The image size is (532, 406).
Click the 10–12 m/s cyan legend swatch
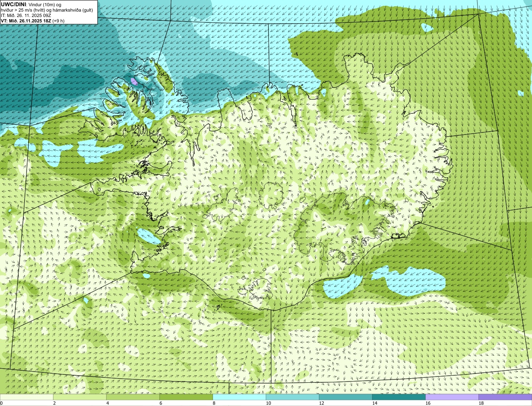[293, 397]
